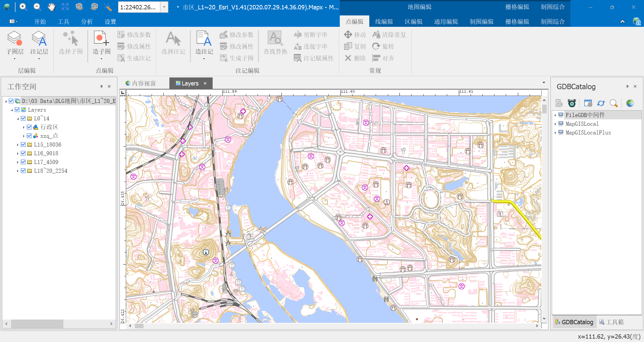Close the 工作空间 panel
644x342 pixels.
(x=109, y=86)
